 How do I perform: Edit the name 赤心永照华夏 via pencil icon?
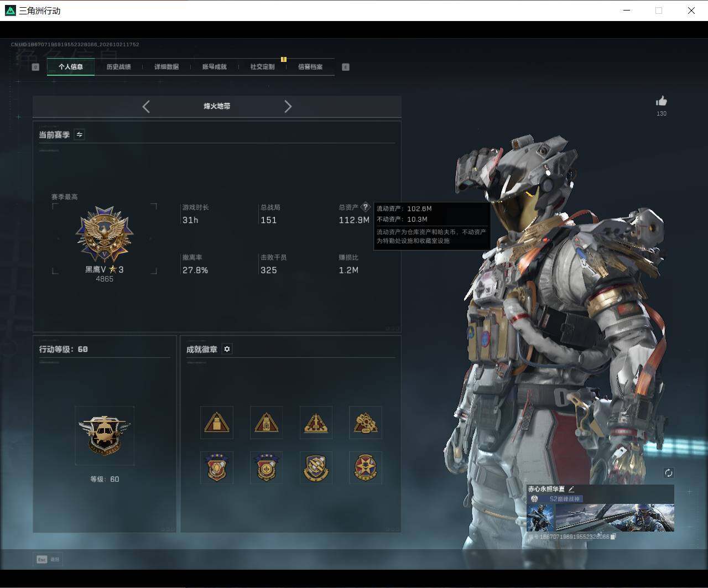(x=571, y=489)
